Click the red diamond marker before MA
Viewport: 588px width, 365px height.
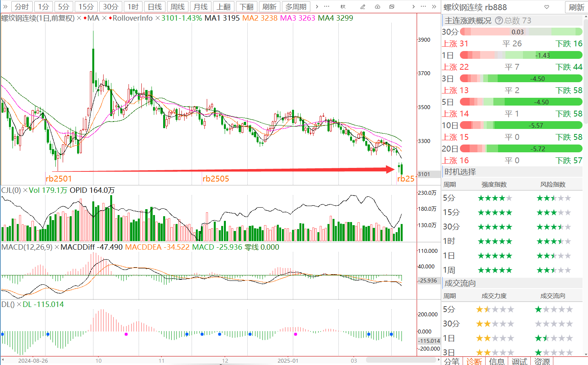tap(85, 18)
